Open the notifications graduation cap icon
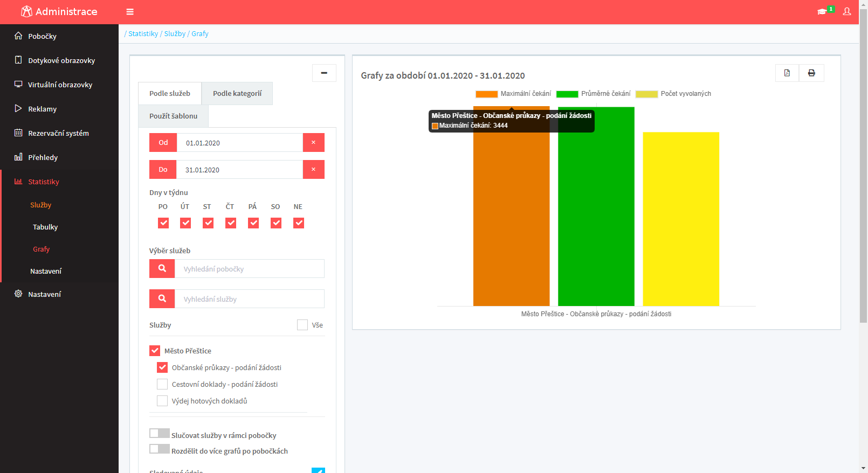The height and width of the screenshot is (473, 868). point(822,11)
